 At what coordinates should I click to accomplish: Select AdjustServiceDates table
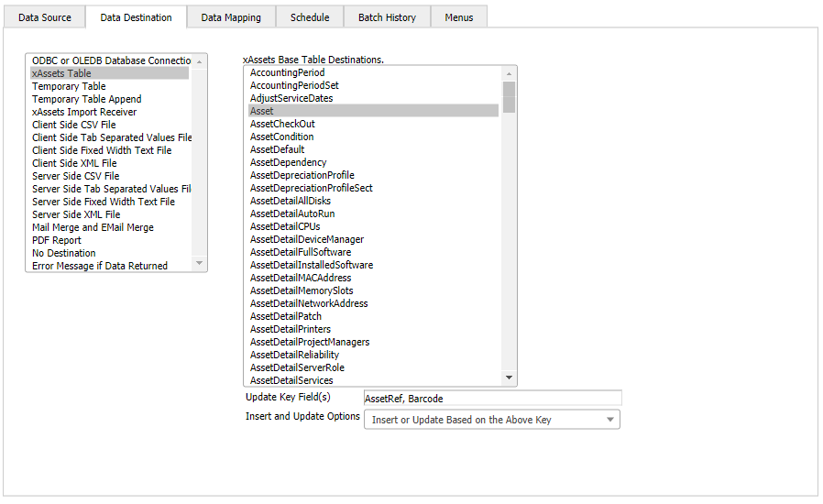tap(373, 99)
